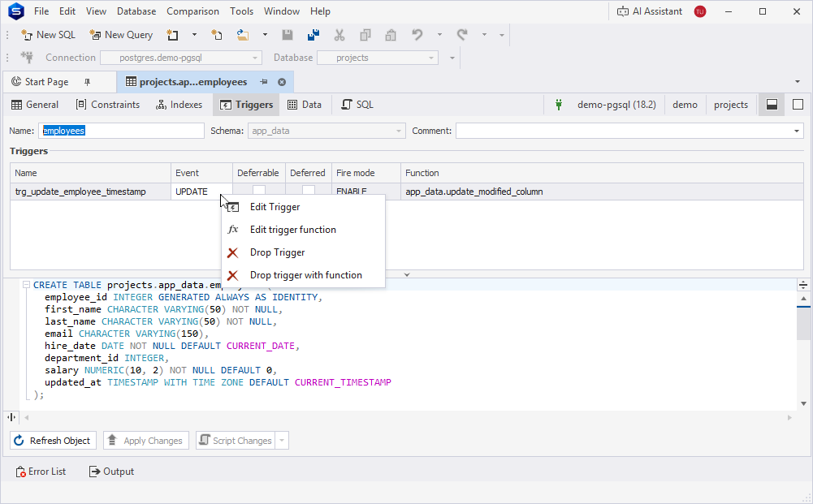This screenshot has width=813, height=504.
Task: Toggle the Deferred checkbox for the trigger
Action: point(309,190)
